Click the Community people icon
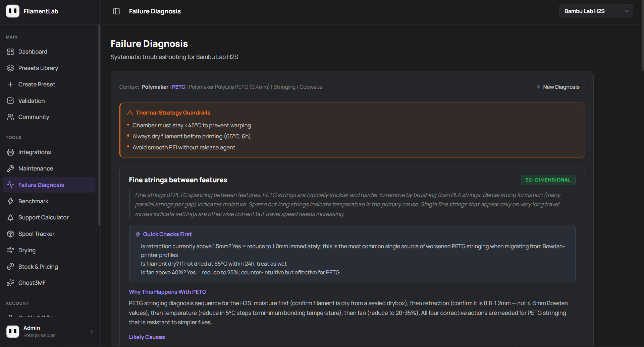This screenshot has width=644, height=347. click(10, 117)
